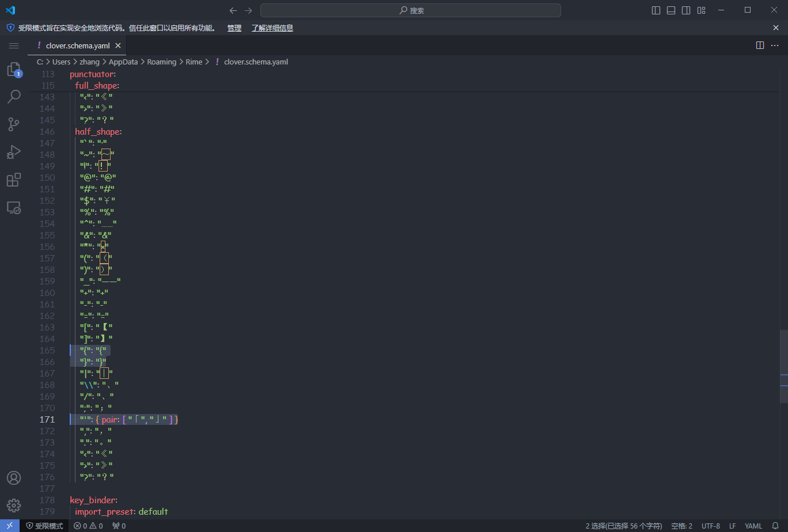Image resolution: width=788 pixels, height=532 pixels.
Task: Toggle the primary side bar layout
Action: [656, 10]
